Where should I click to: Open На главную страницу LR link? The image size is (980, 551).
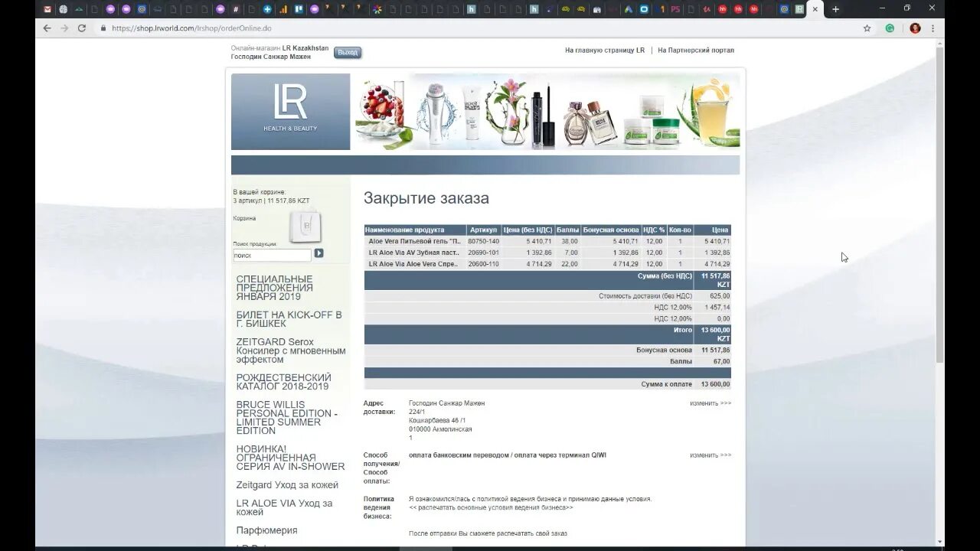tap(605, 51)
